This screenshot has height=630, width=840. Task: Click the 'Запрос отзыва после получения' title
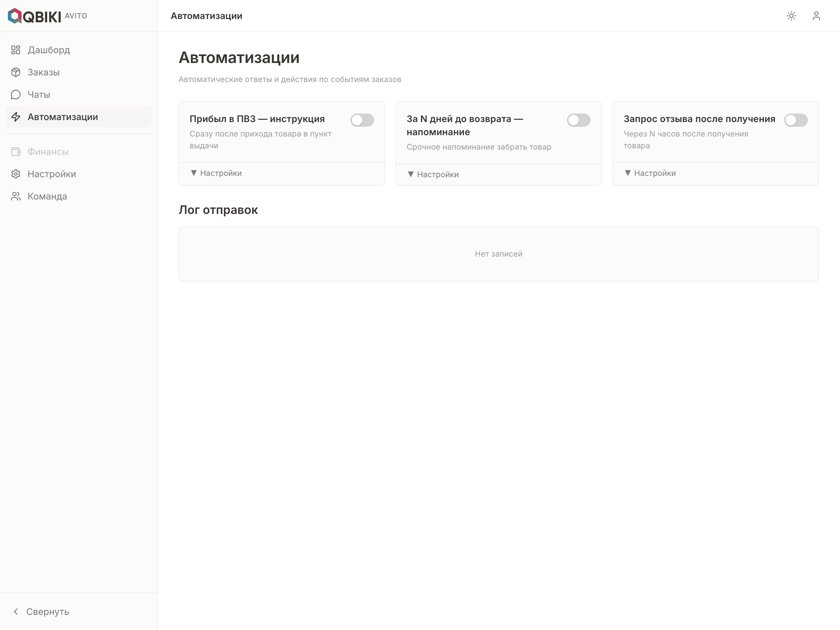pos(699,119)
